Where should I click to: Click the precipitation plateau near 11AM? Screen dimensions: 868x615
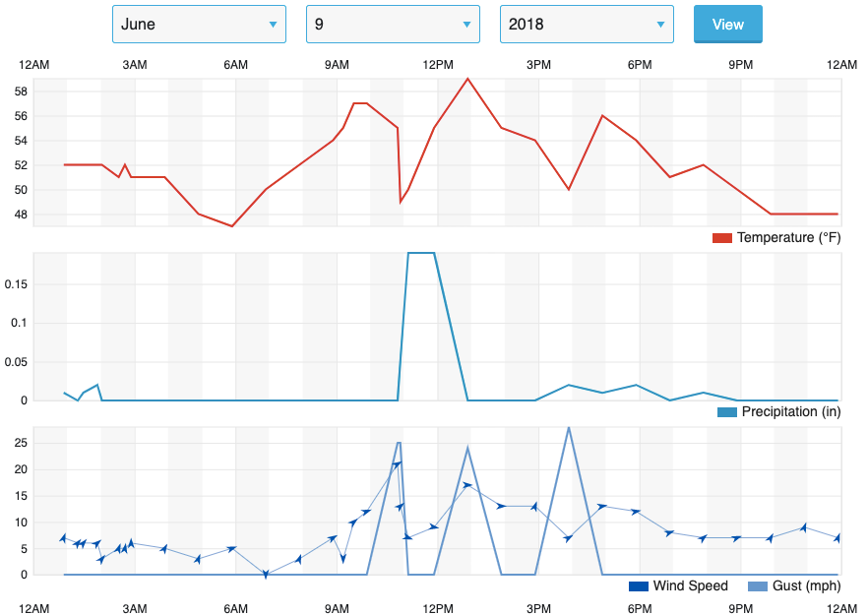click(421, 253)
